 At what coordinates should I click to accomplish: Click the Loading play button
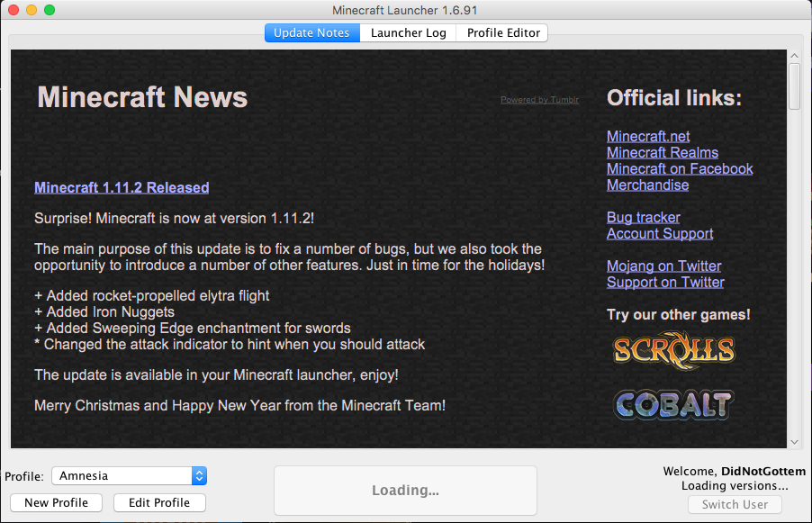coord(405,491)
